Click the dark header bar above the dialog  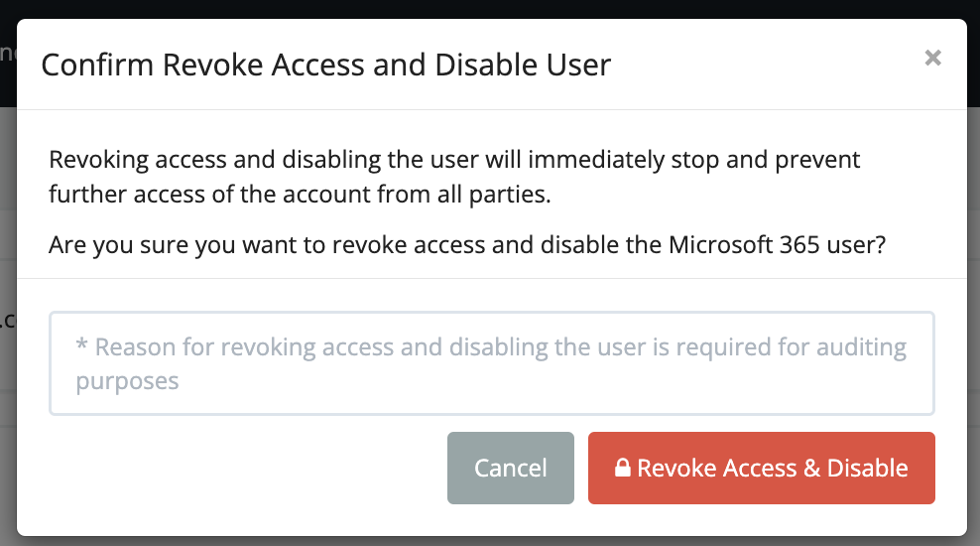pyautogui.click(x=490, y=9)
